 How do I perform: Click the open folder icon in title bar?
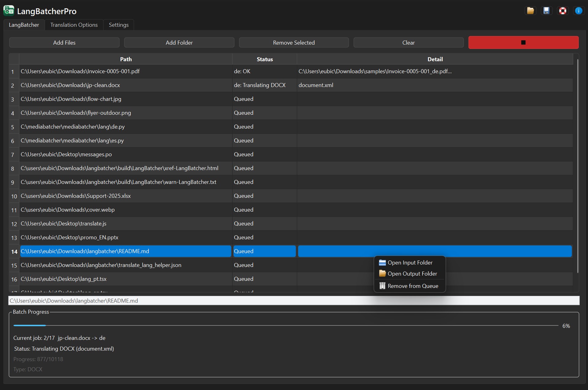pyautogui.click(x=530, y=11)
